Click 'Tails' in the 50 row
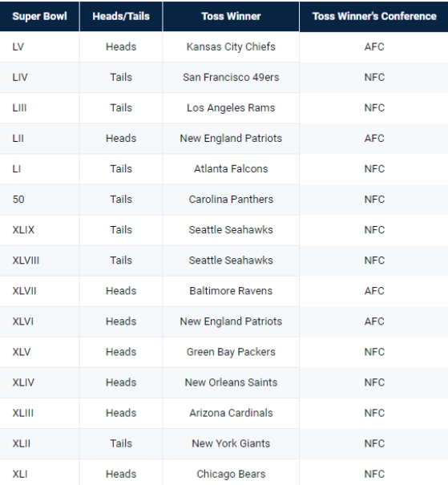 pos(121,199)
